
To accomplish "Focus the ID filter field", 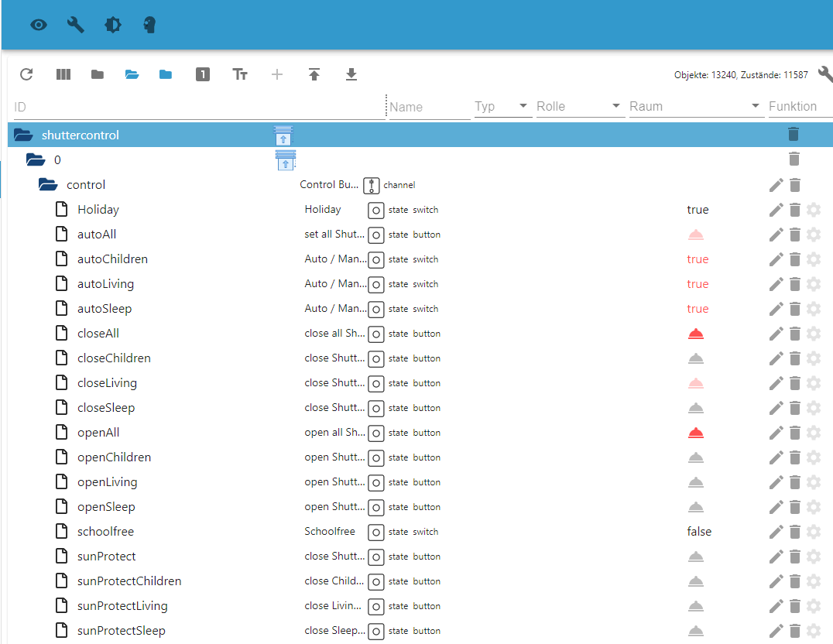I will 199,108.
